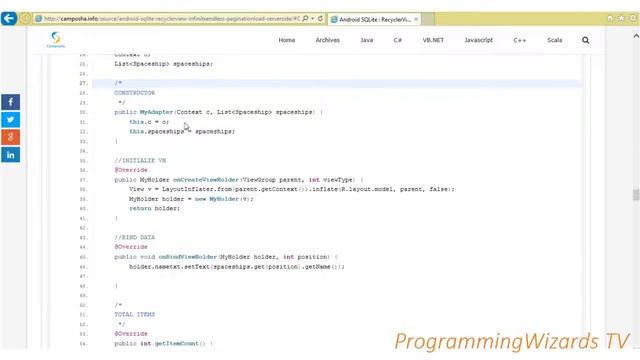The height and width of the screenshot is (360, 640).
Task: Open the Archives menu item
Action: [327, 40]
